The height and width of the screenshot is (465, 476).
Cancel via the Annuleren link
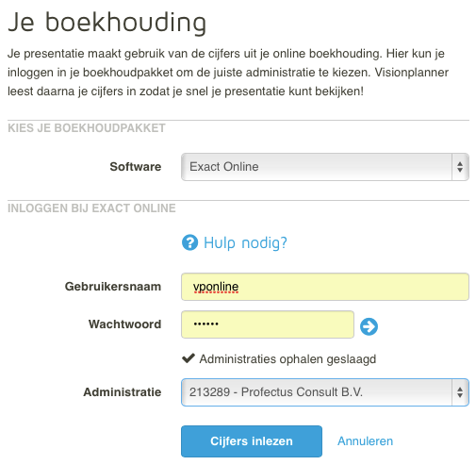[x=365, y=441]
